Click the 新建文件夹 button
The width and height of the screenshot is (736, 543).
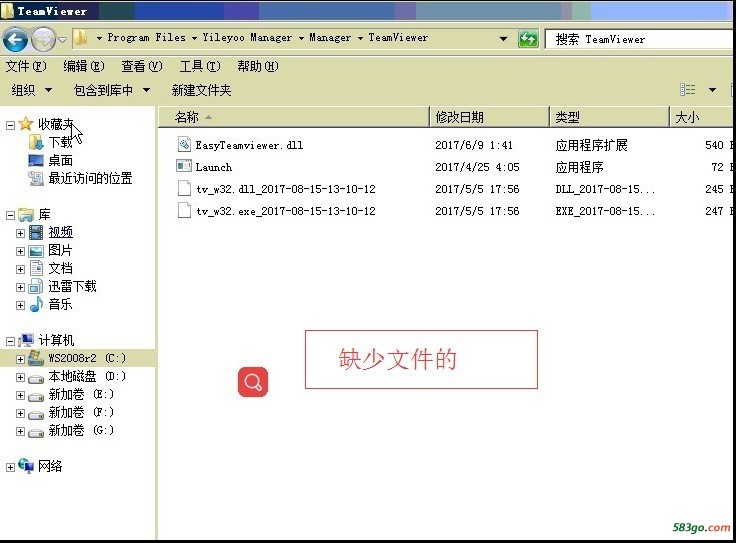tap(201, 90)
